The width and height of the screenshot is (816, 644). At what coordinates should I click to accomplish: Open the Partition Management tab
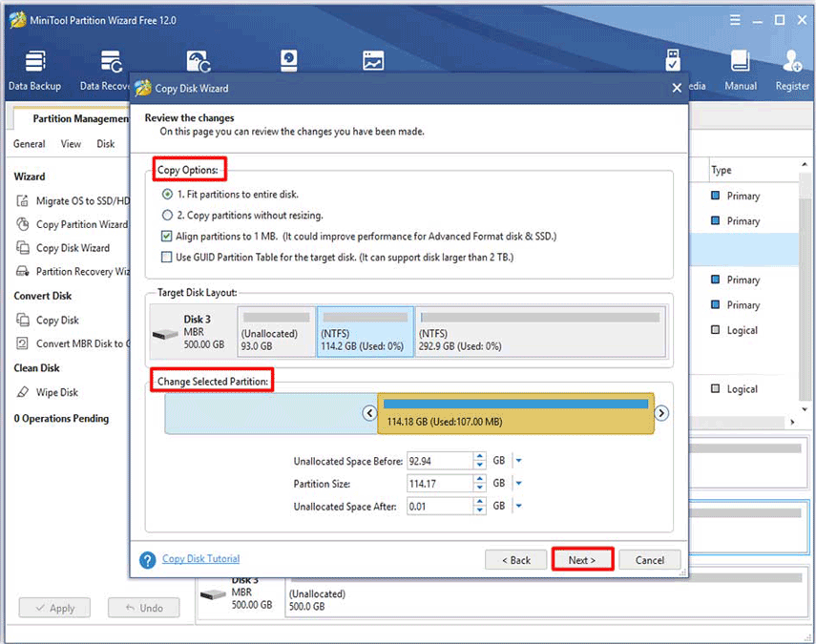[x=73, y=118]
